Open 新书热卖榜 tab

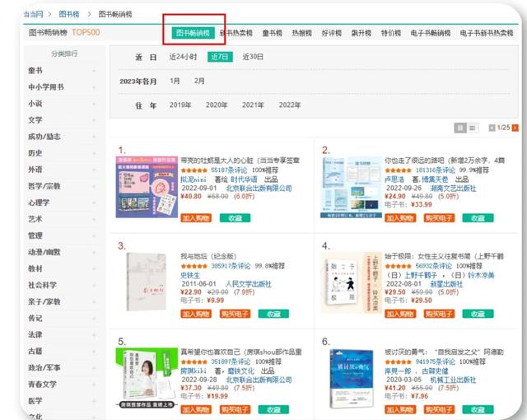(236, 33)
